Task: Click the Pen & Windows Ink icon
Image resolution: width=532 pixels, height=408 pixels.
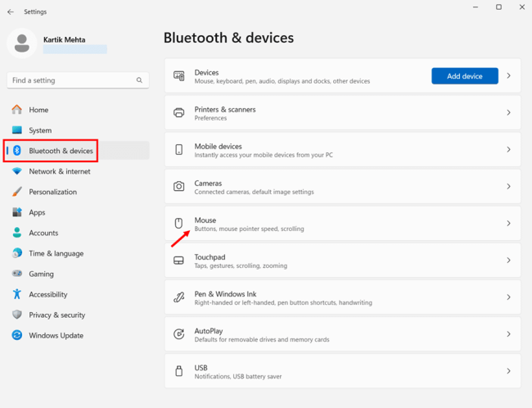Action: [178, 297]
